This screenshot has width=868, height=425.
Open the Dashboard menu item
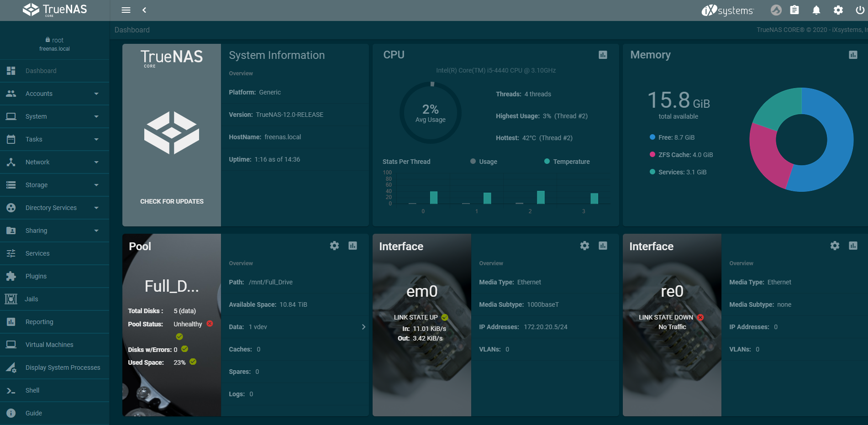point(55,71)
